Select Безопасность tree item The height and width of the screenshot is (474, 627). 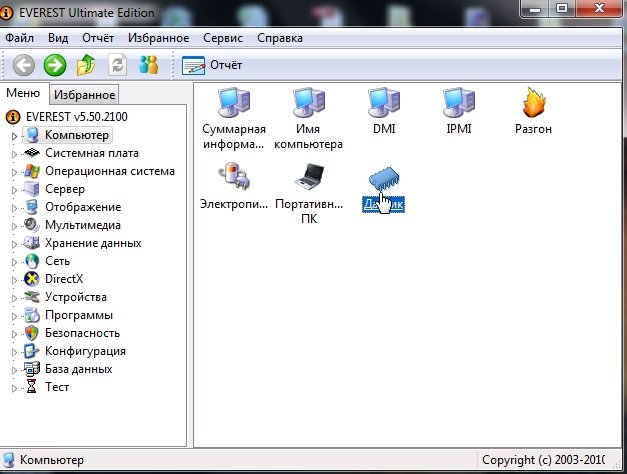pyautogui.click(x=72, y=333)
